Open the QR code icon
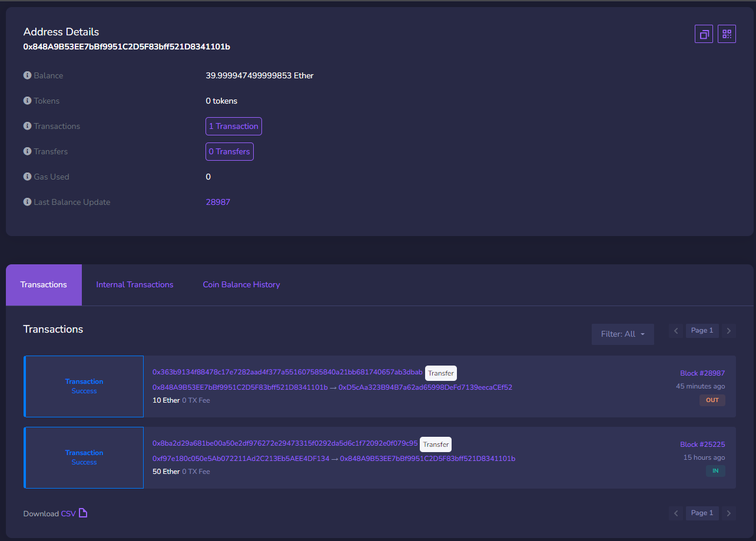This screenshot has width=756, height=541. [x=727, y=34]
